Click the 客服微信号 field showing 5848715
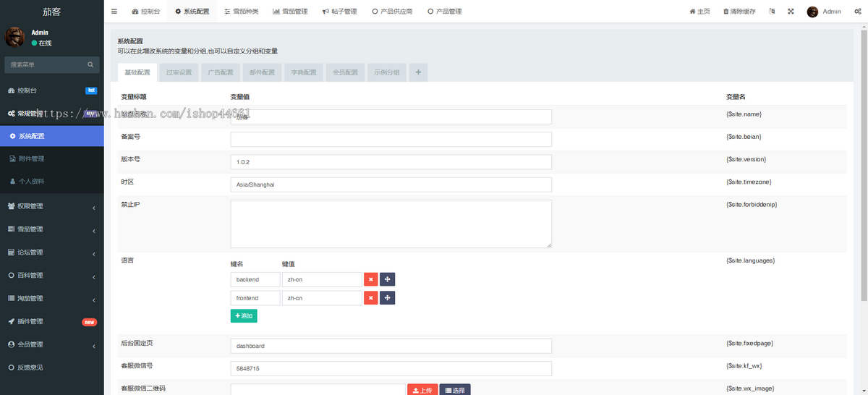The image size is (868, 395). 391,368
